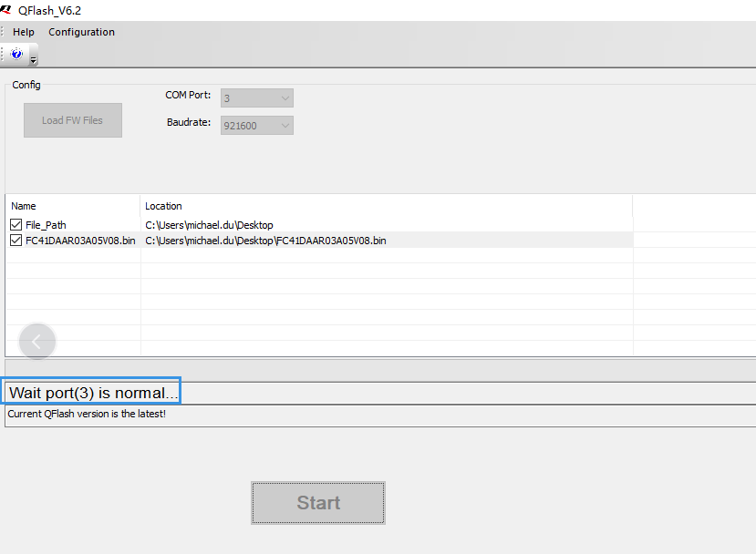The image size is (756, 554).
Task: Open the toolbar overflow dropdown arrow
Action: point(33,59)
